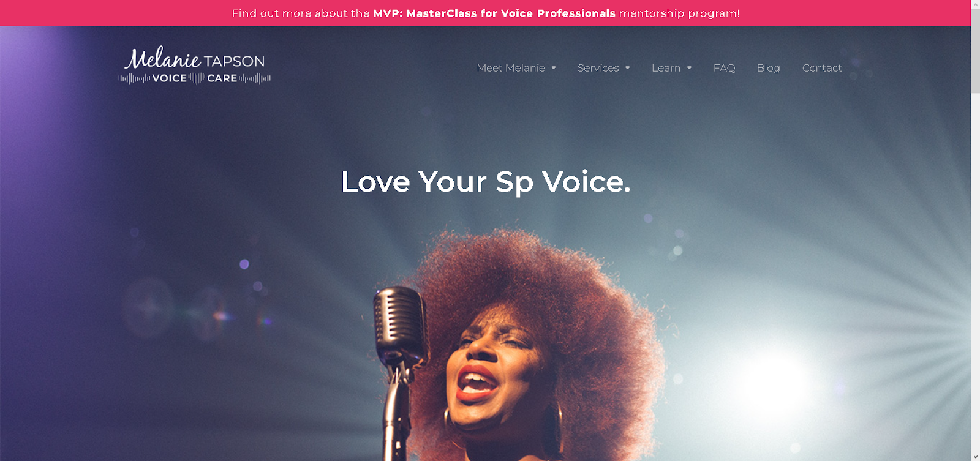This screenshot has height=461, width=980.
Task: Open the Services menu item
Action: point(598,68)
